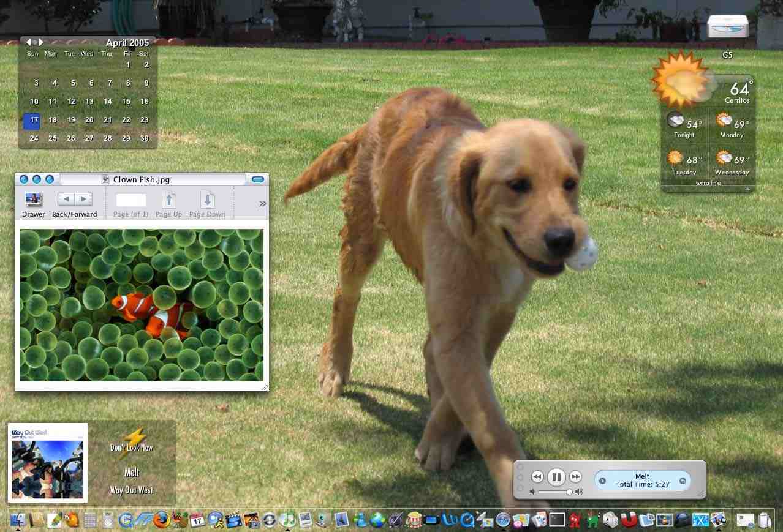Click Don't Look Now album title

click(x=131, y=448)
